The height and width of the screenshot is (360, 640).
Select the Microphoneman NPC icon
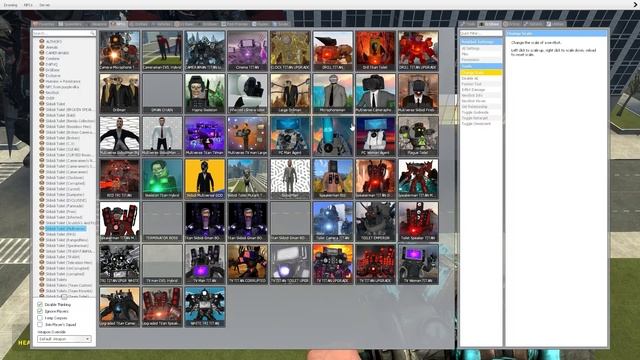[333, 93]
